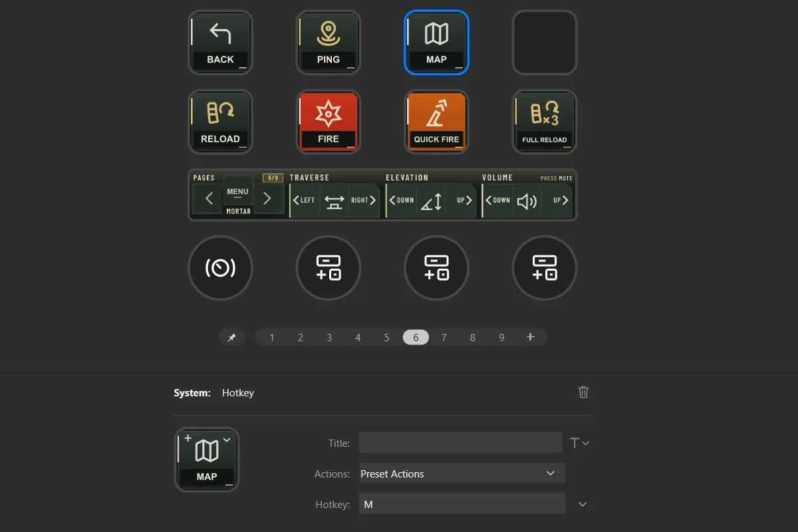Open the title text style dropdown
The width and height of the screenshot is (798, 532).
[x=579, y=443]
